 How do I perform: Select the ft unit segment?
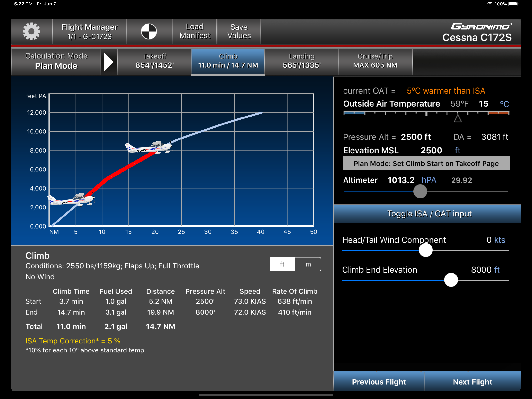(282, 264)
